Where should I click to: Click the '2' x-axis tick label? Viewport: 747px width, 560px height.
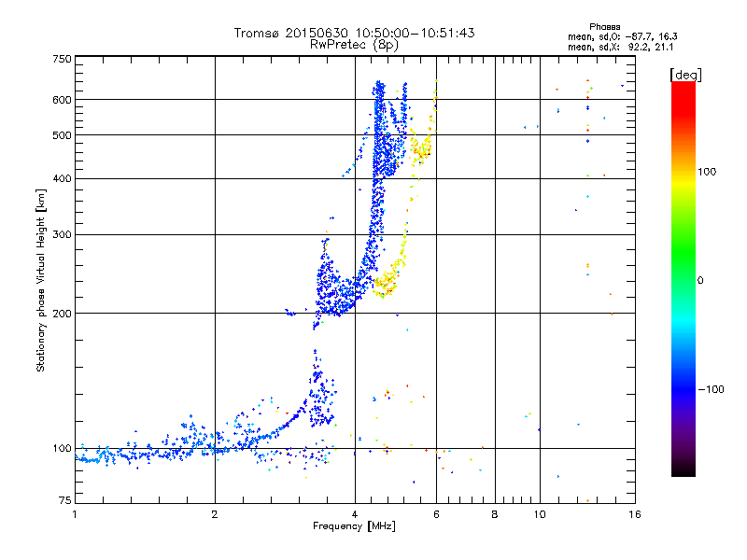pyautogui.click(x=215, y=514)
